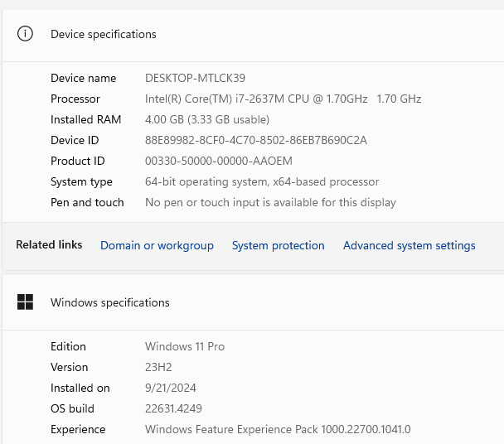The height and width of the screenshot is (444, 504).
Task: Click the Experience label
Action: tap(78, 430)
